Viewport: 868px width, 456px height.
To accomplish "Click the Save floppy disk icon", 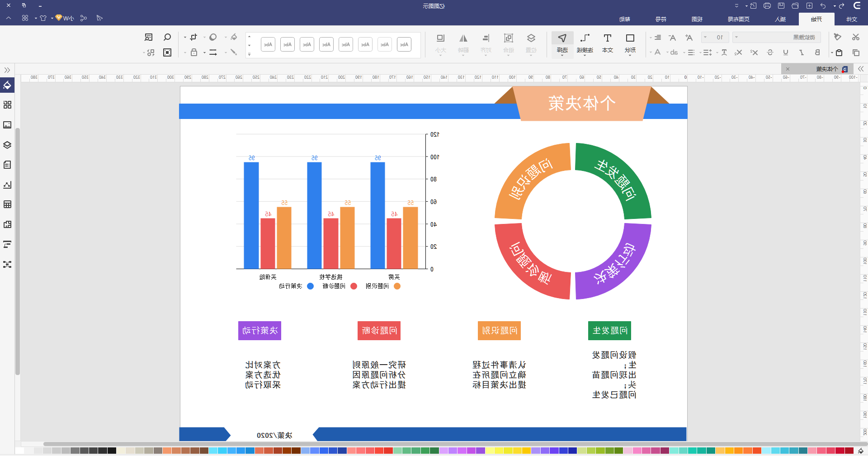I will [781, 6].
